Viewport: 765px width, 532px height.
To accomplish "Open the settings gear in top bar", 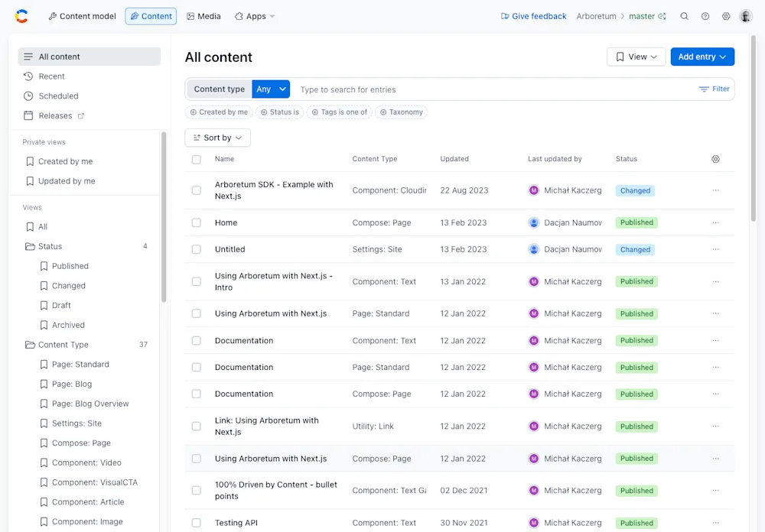I will click(725, 15).
